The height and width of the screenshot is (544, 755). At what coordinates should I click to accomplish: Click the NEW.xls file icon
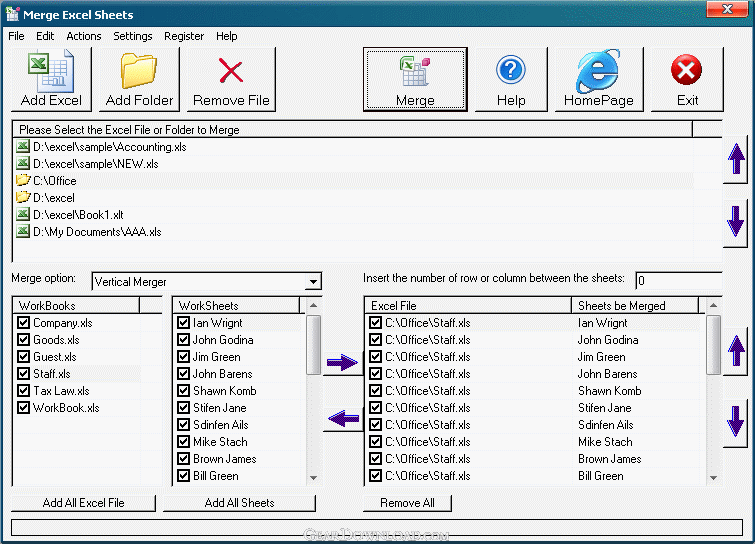click(23, 163)
